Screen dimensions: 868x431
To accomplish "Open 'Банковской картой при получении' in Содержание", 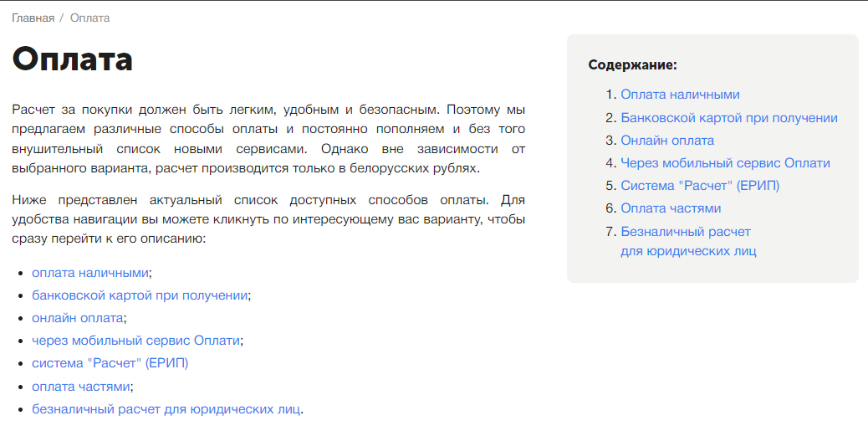I will 729,118.
